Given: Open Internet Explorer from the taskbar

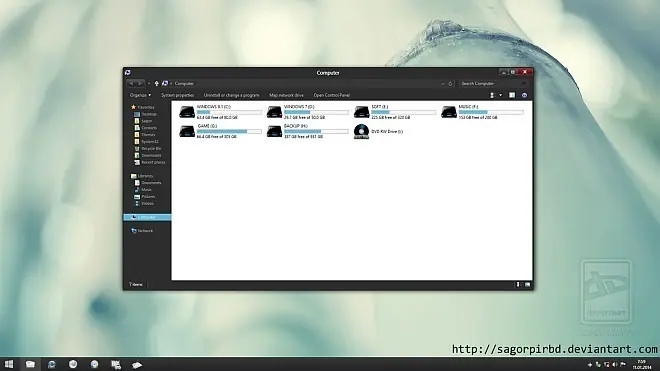Looking at the screenshot, I should click(51, 364).
